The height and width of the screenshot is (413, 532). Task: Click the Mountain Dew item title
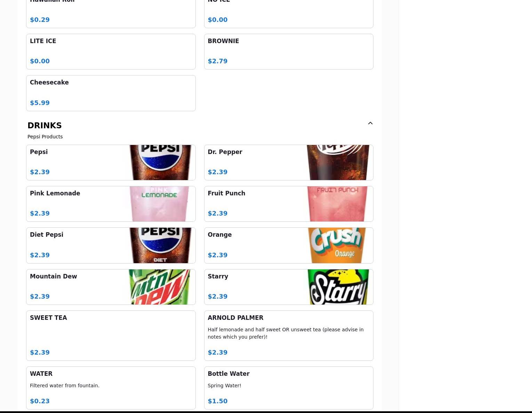tap(54, 276)
